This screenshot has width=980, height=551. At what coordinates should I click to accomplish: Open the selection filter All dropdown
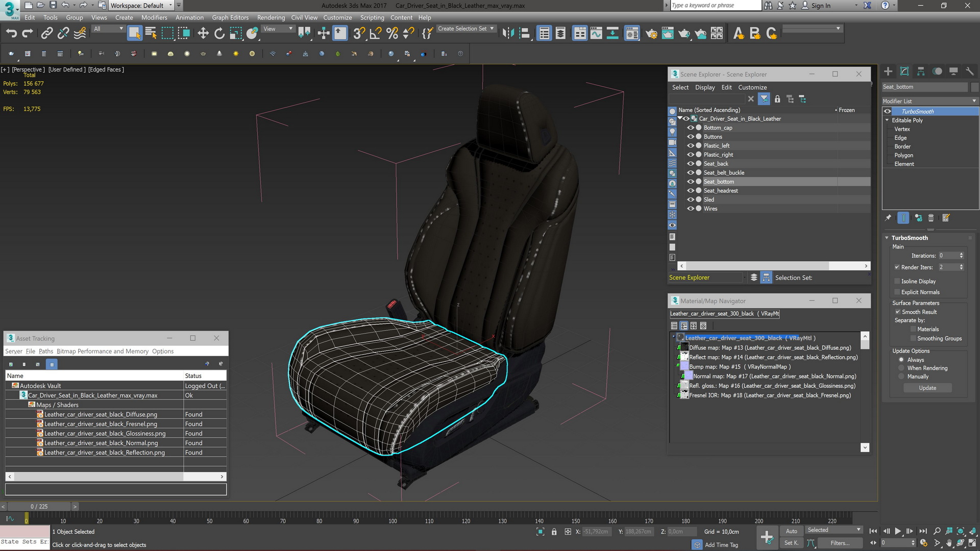pos(108,29)
